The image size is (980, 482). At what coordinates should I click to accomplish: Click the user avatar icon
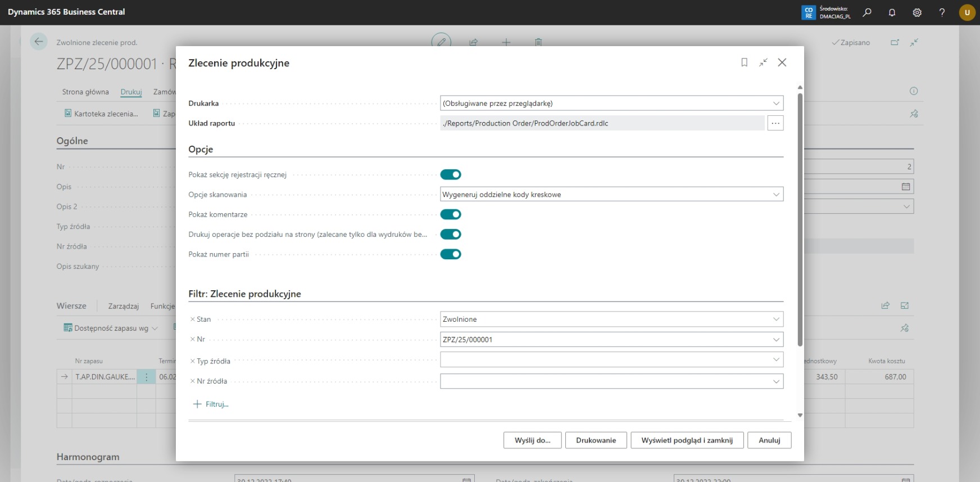(x=967, y=12)
